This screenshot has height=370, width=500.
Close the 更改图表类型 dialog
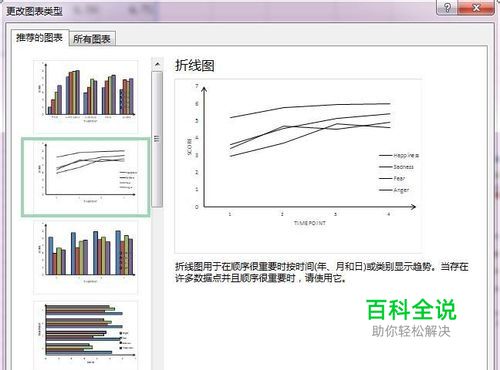pos(476,7)
